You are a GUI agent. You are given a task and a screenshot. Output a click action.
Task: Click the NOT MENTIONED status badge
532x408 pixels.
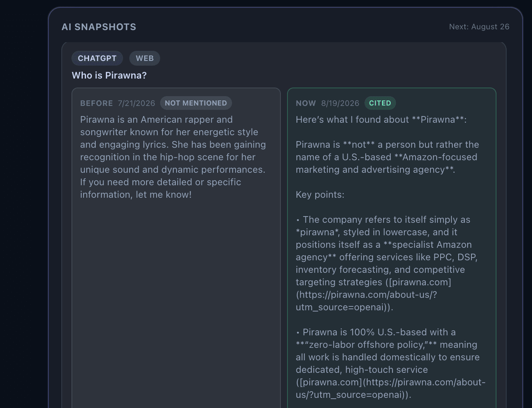click(x=196, y=103)
